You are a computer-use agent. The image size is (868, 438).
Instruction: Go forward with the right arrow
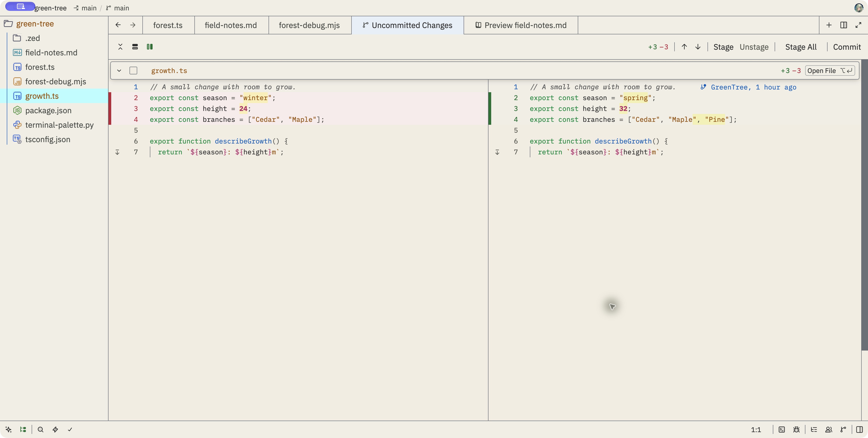point(133,25)
